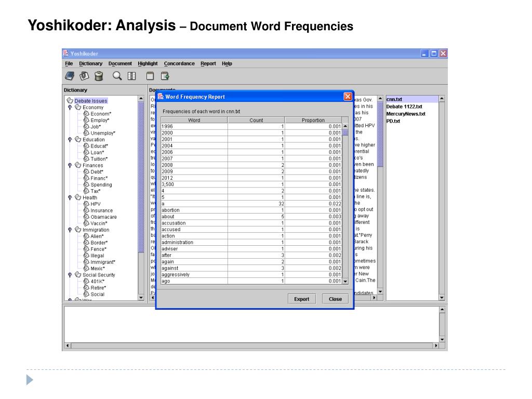Click the word frequency table's scrollbar thumb

pyautogui.click(x=345, y=132)
